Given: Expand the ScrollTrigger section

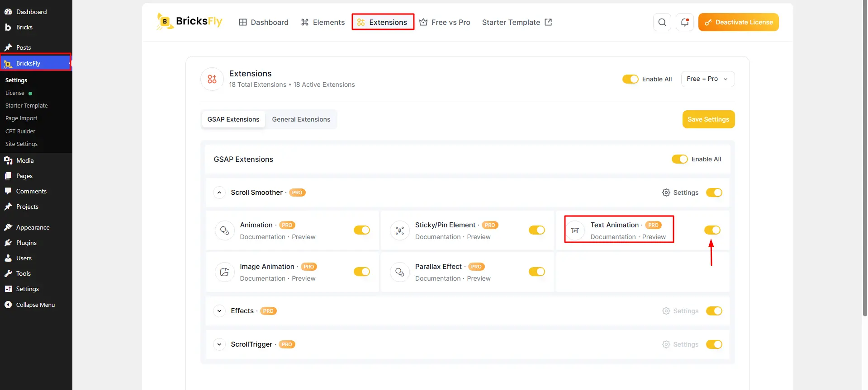Looking at the screenshot, I should [219, 344].
